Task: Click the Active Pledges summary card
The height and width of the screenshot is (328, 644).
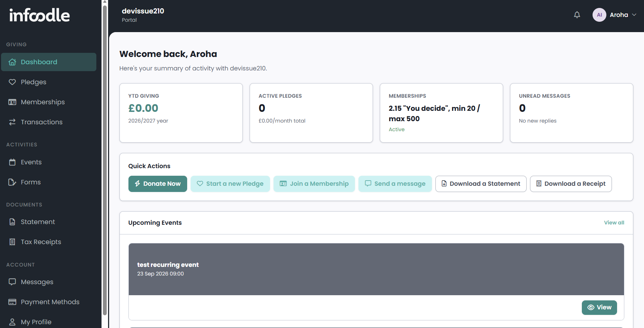Action: 311,113
